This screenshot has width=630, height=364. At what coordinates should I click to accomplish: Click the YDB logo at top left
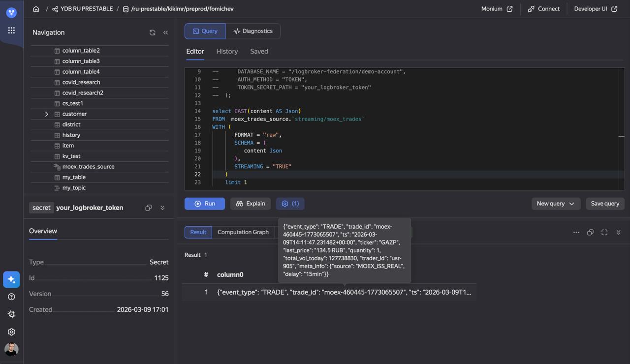pyautogui.click(x=11, y=12)
